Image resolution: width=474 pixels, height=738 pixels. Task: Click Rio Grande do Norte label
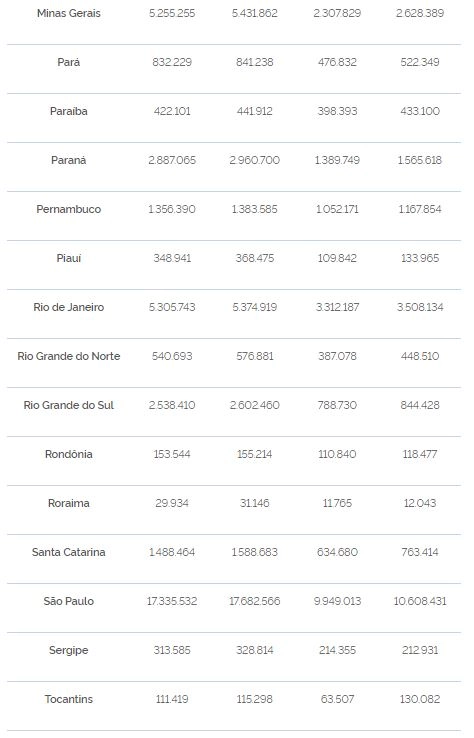(x=69, y=356)
